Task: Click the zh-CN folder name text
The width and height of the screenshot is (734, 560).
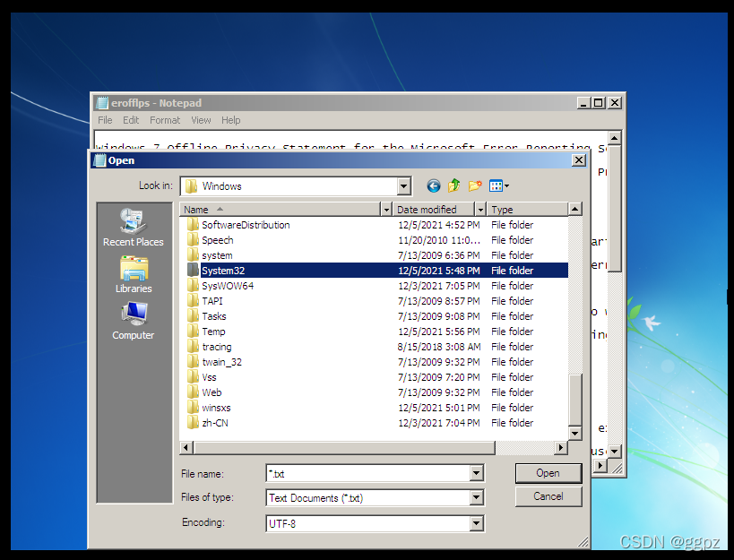Action: click(215, 423)
